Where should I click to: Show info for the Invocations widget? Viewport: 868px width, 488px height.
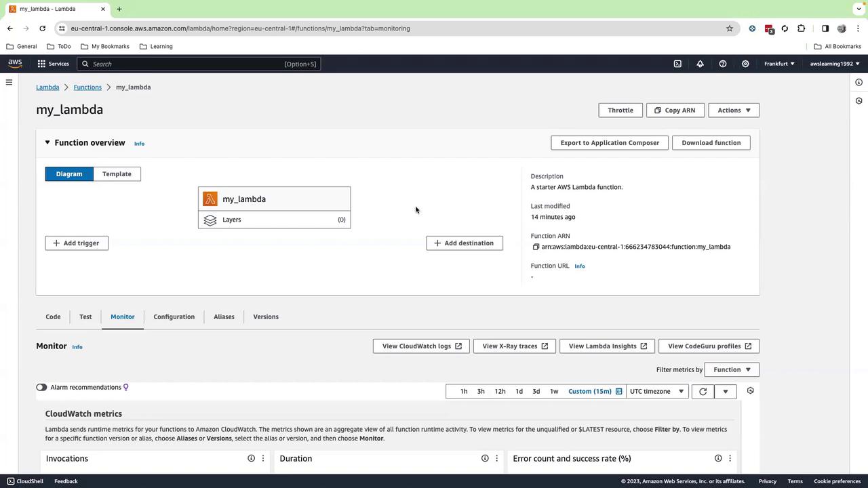tap(251, 458)
